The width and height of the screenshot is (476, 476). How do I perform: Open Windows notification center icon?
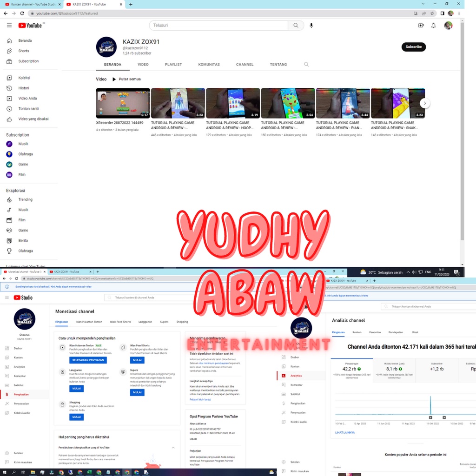pyautogui.click(x=456, y=272)
